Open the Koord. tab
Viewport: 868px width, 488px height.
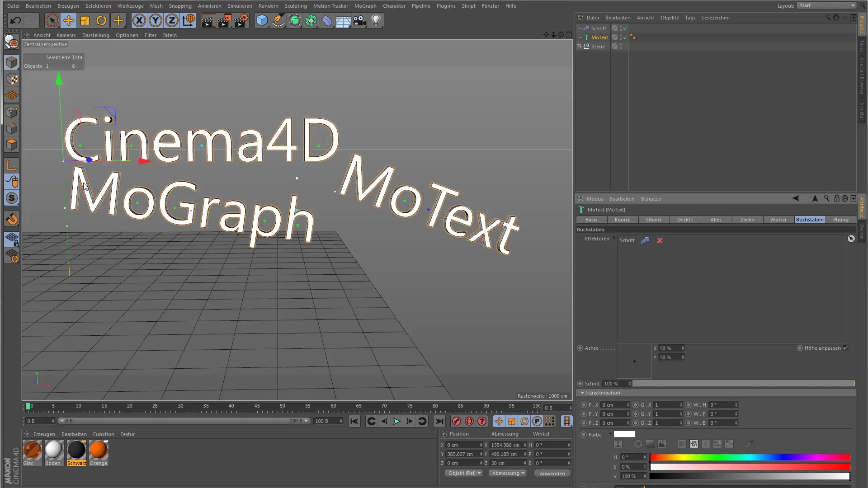623,220
